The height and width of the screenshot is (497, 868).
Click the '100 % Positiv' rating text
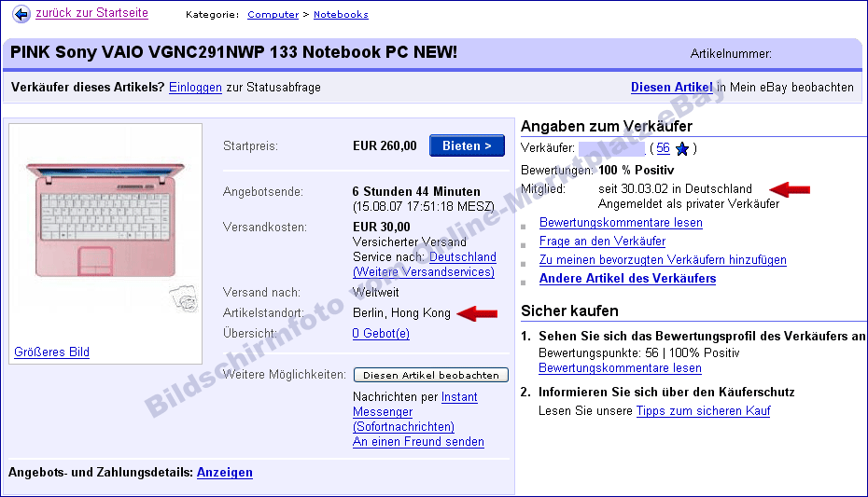coord(637,171)
